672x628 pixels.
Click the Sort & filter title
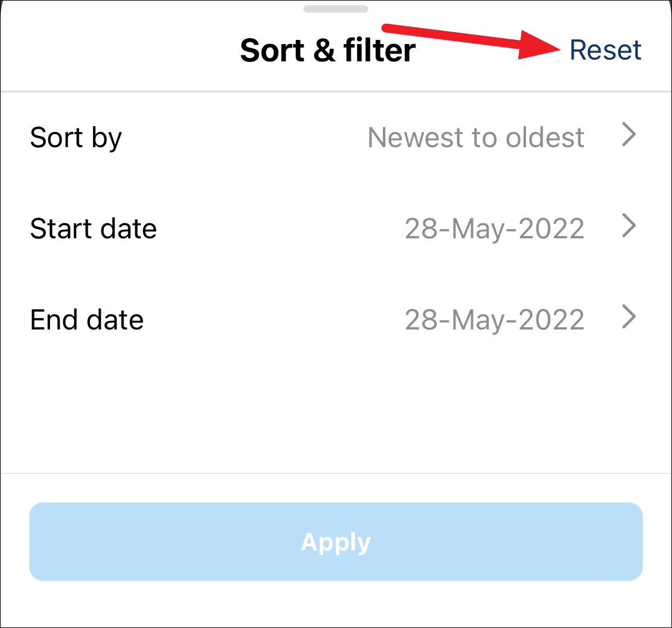click(x=327, y=50)
